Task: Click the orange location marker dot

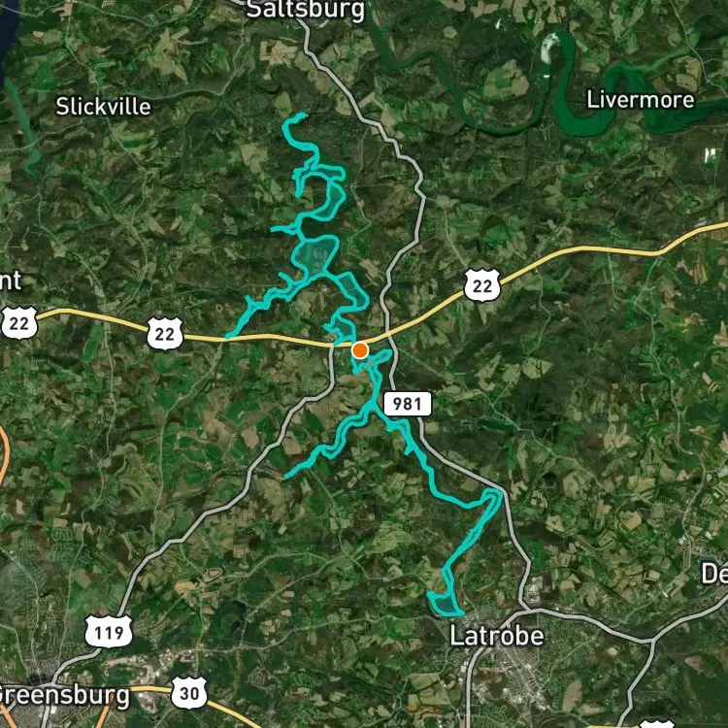Action: (x=360, y=350)
